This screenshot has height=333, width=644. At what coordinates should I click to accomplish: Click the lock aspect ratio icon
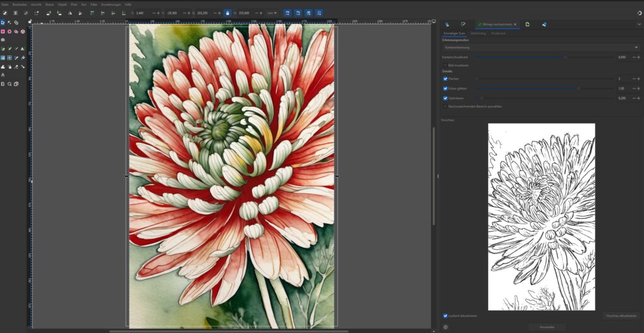point(228,13)
